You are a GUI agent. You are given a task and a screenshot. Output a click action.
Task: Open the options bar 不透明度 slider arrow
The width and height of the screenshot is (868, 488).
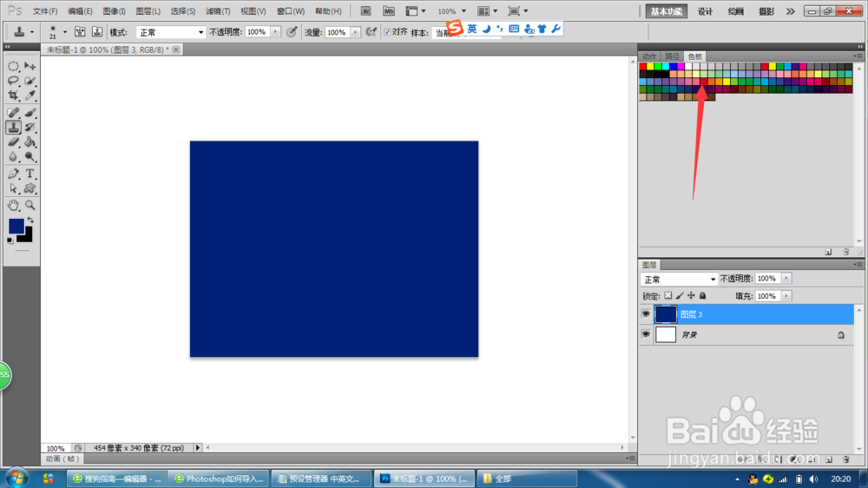(275, 32)
